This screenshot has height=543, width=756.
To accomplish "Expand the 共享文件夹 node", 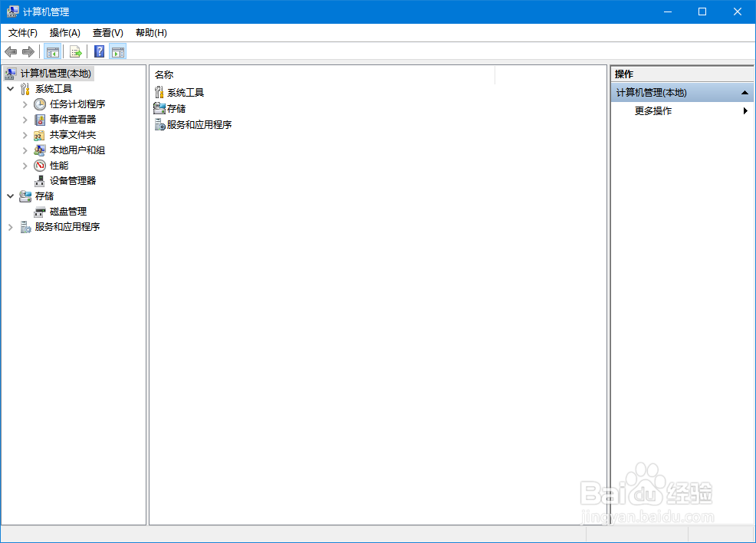I will [x=25, y=135].
